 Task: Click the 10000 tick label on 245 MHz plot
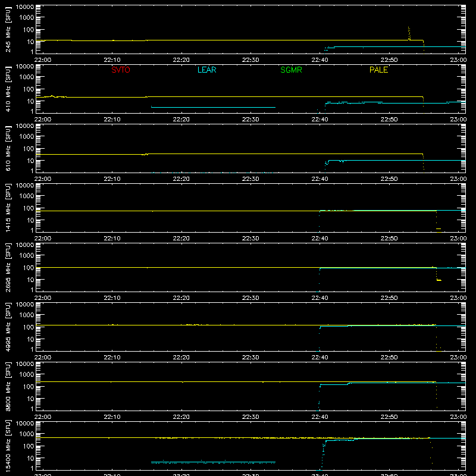25,7
